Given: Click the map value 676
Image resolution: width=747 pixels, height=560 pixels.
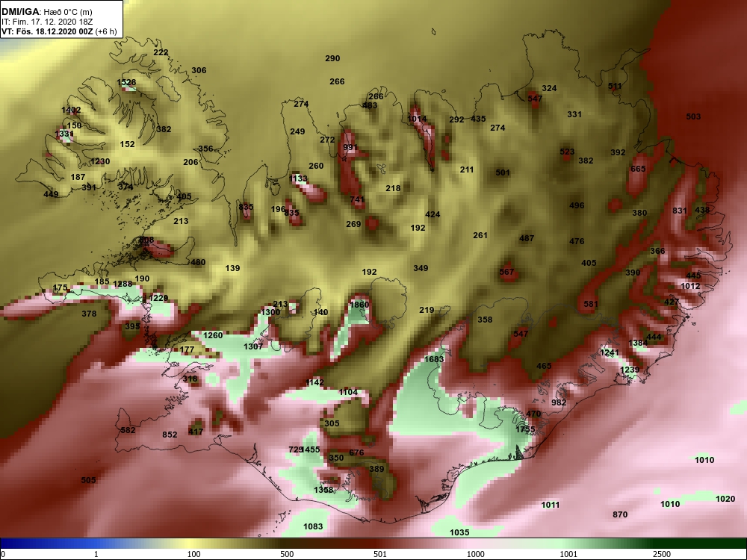Looking at the screenshot, I should point(356,453).
